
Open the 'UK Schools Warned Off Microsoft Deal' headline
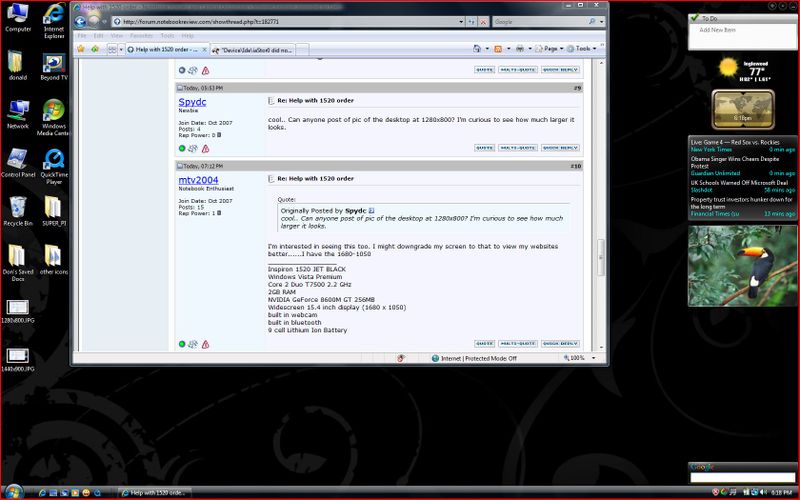[x=739, y=183]
